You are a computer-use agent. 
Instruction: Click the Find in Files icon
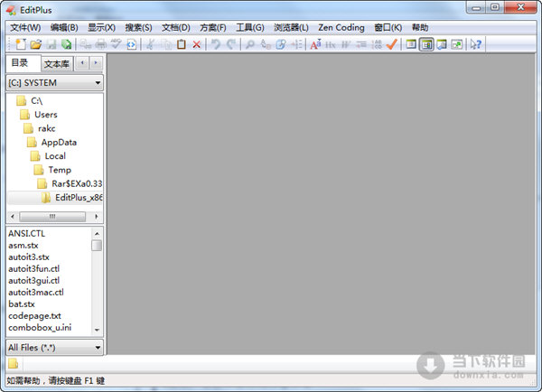281,44
